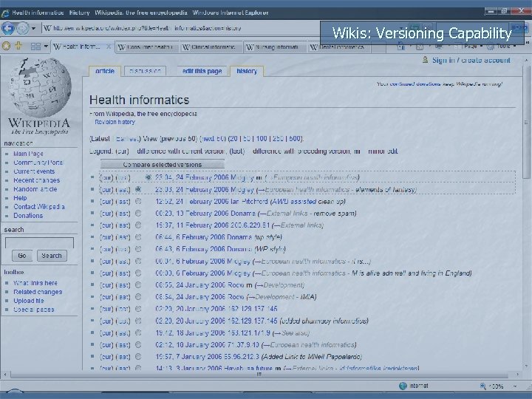Image resolution: width=532 pixels, height=399 pixels.
Task: Open the Recent Pages dropdown arrow beside Forward
Action: pos(33,29)
